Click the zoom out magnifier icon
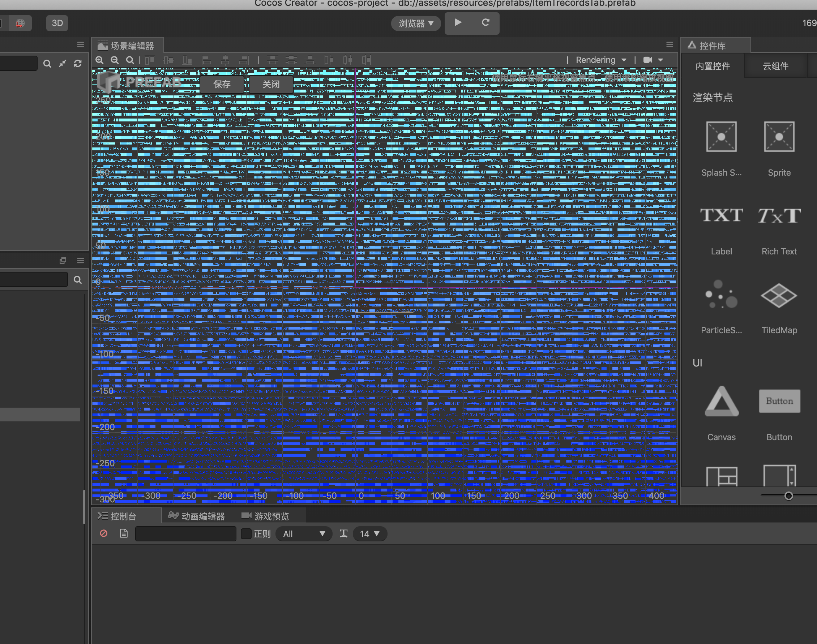Image resolution: width=817 pixels, height=644 pixels. coord(115,60)
